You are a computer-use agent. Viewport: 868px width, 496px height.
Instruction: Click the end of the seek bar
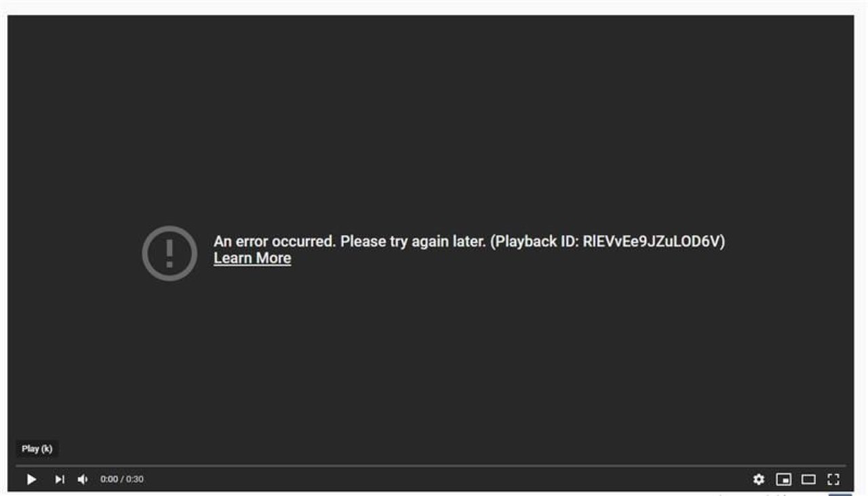[844, 466]
